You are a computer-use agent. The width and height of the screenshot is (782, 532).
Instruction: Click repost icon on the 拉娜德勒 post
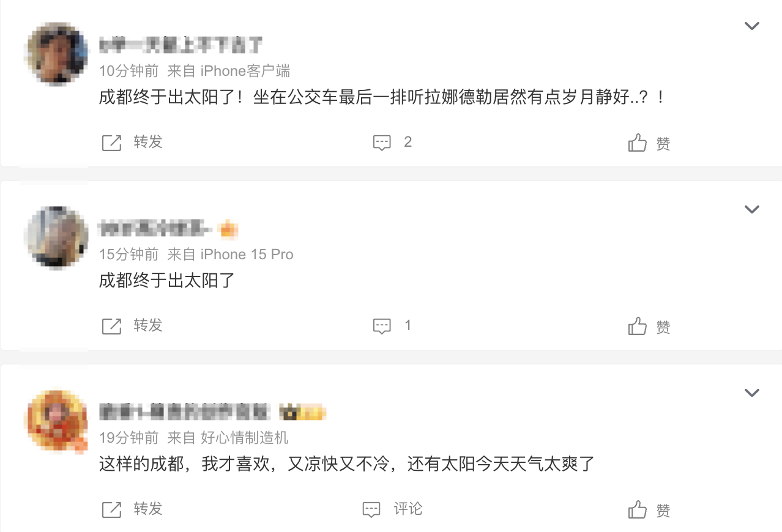click(x=111, y=143)
